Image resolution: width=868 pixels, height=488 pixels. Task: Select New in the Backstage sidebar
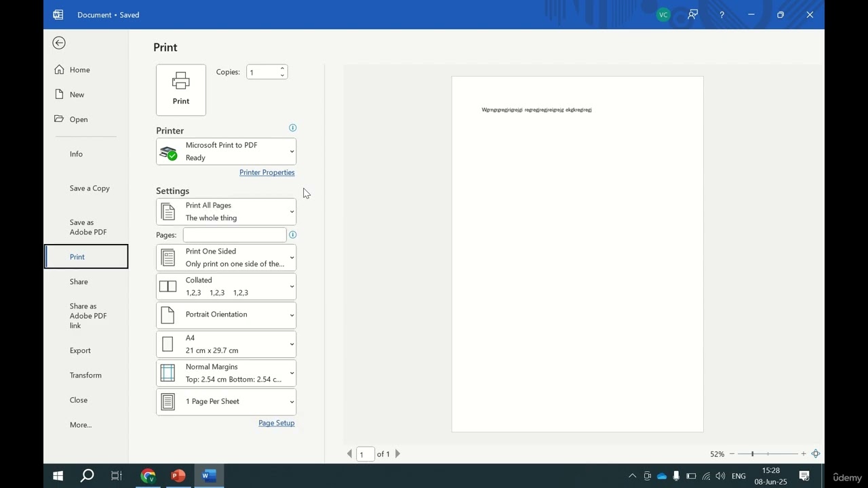pos(86,95)
